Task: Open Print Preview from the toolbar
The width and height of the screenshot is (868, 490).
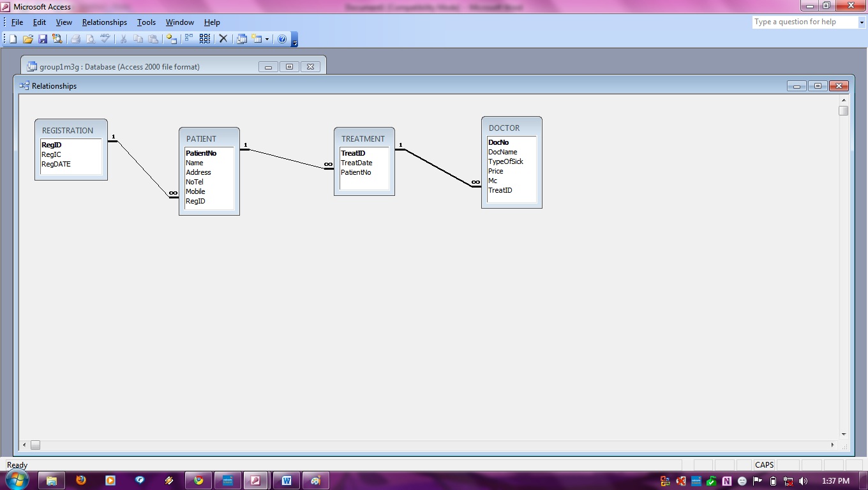Action: (91, 39)
